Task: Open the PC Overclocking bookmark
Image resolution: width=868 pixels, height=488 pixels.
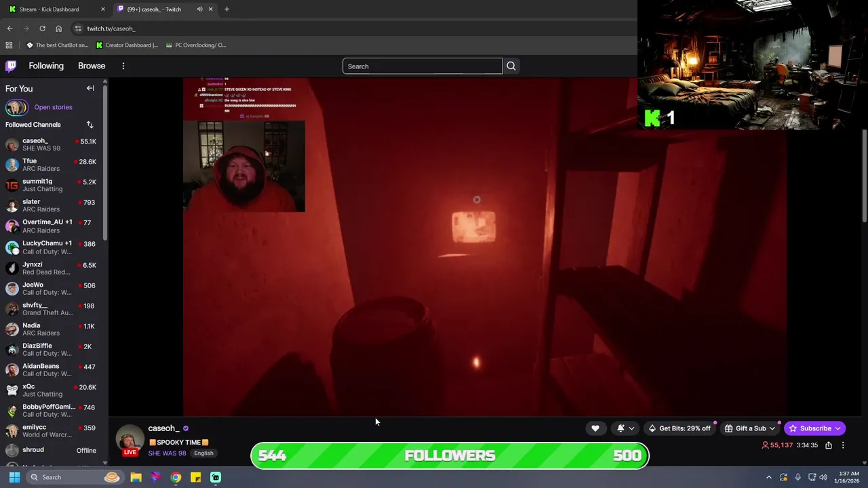Action: tap(196, 45)
